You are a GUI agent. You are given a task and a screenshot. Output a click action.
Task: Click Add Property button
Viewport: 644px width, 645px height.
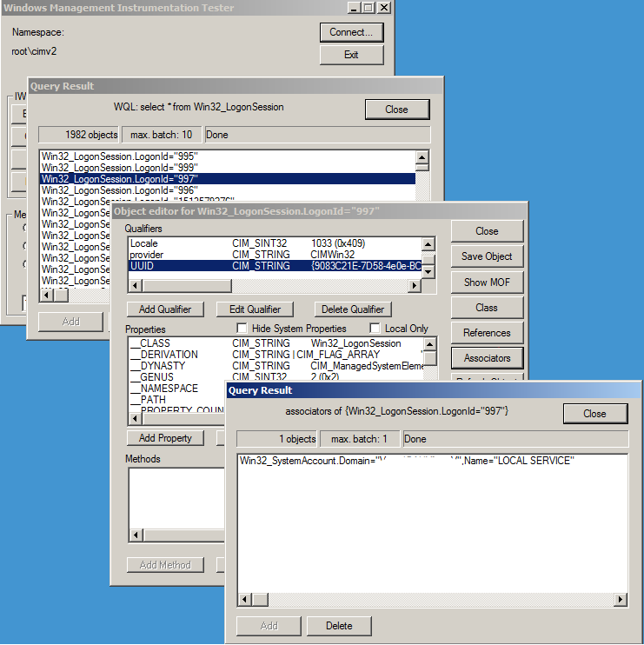point(165,438)
